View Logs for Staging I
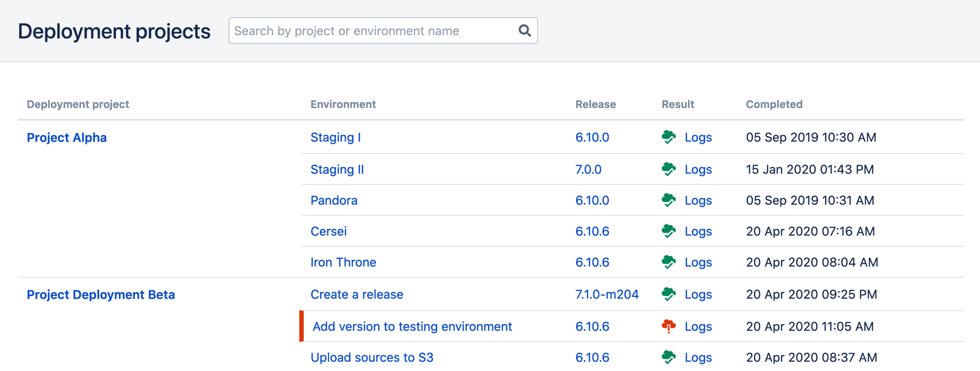The height and width of the screenshot is (371, 980). 698,138
